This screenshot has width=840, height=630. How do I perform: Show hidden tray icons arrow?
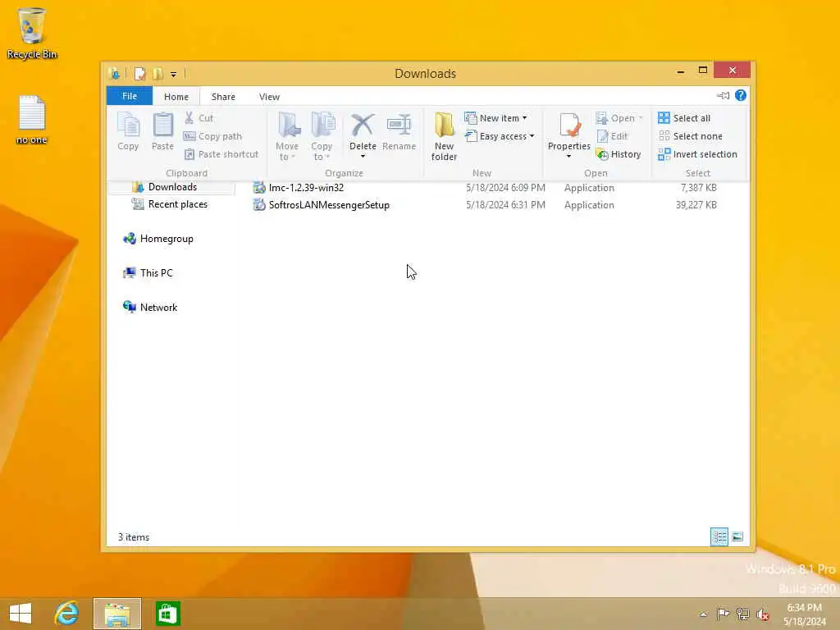pyautogui.click(x=703, y=614)
